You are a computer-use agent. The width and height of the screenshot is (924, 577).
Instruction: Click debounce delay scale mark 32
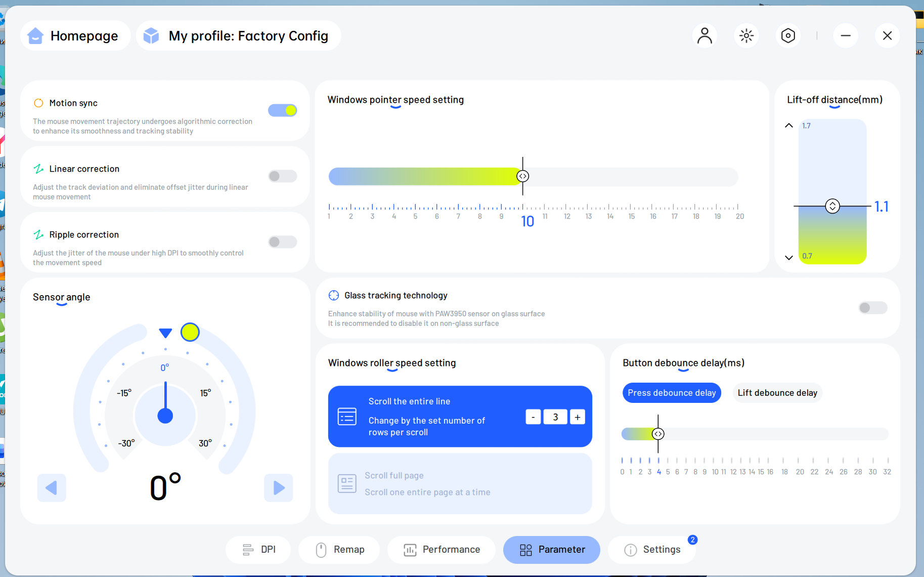click(x=887, y=472)
